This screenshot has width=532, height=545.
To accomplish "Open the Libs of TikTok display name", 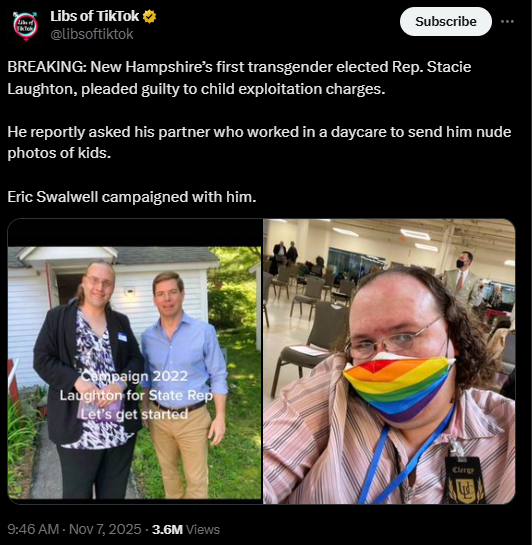I will point(95,16).
